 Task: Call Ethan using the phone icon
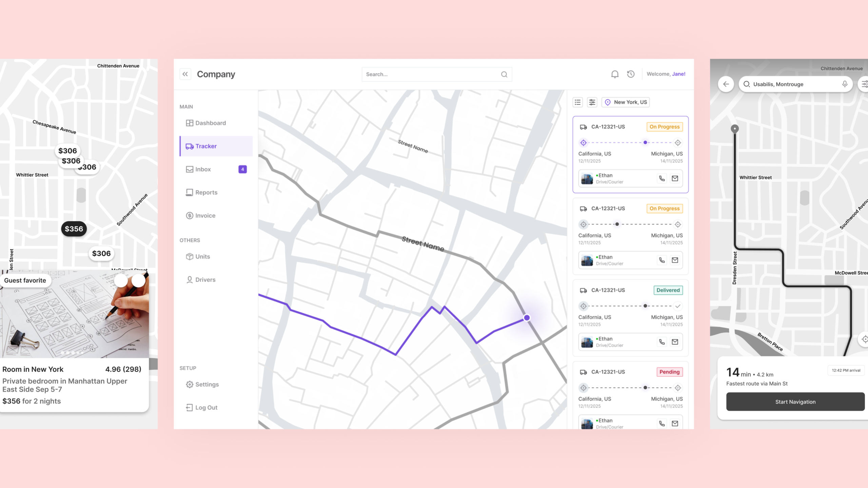click(x=662, y=178)
